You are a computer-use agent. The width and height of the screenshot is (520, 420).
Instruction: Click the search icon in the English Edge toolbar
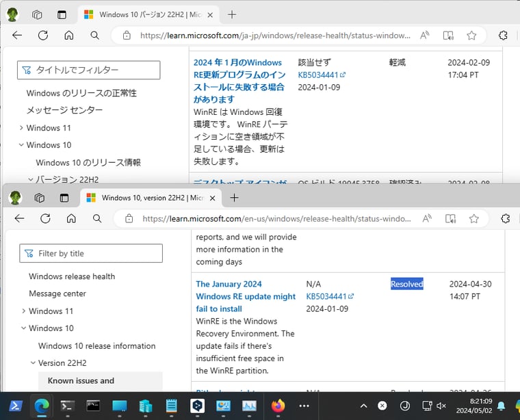point(97,218)
